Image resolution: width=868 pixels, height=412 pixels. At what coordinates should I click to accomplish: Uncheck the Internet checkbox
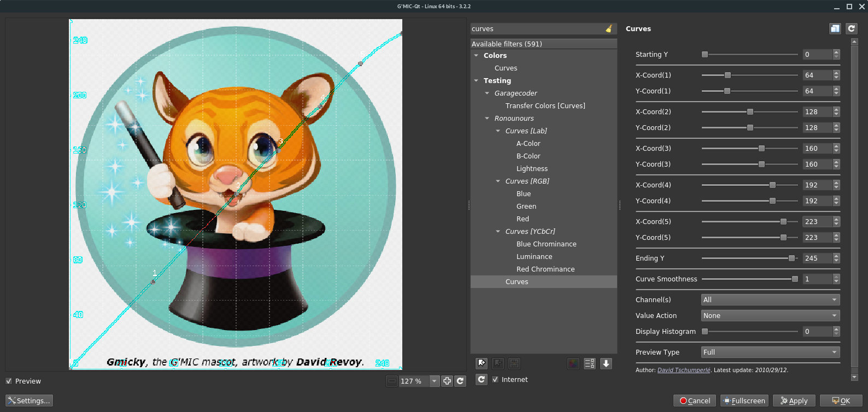click(x=495, y=379)
